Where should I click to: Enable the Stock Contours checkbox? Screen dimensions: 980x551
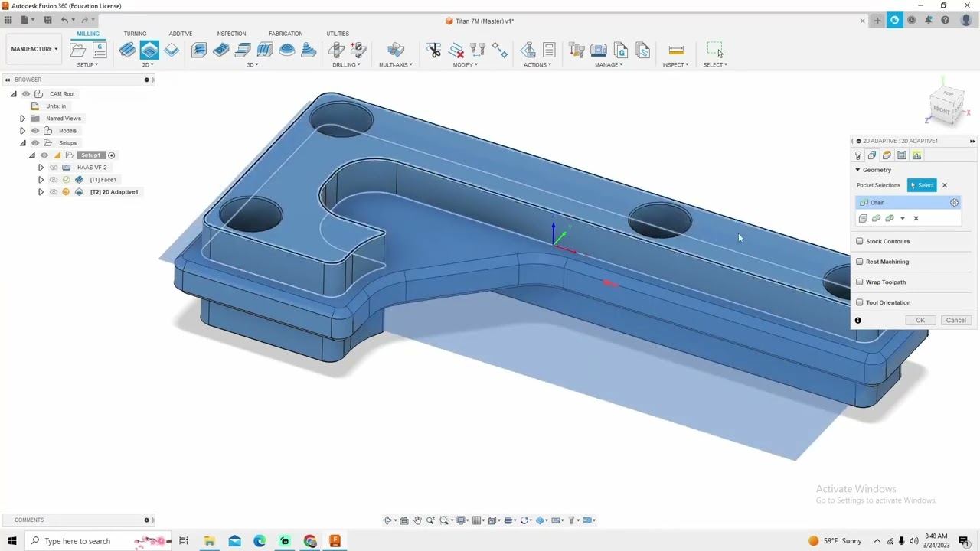click(x=860, y=241)
